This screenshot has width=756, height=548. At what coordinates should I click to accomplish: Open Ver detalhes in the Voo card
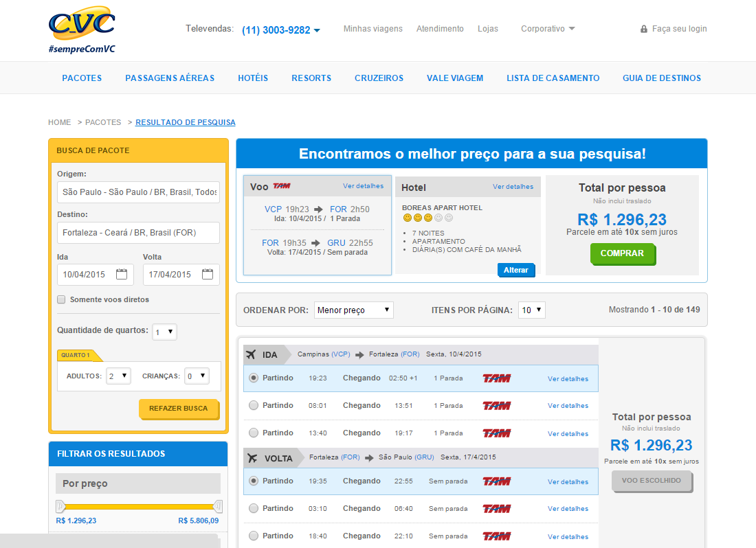click(363, 186)
